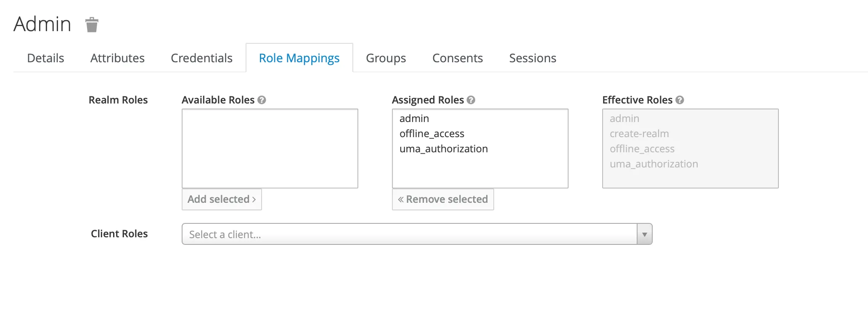Click the Assigned Roles help icon
This screenshot has height=329, width=868.
click(471, 100)
